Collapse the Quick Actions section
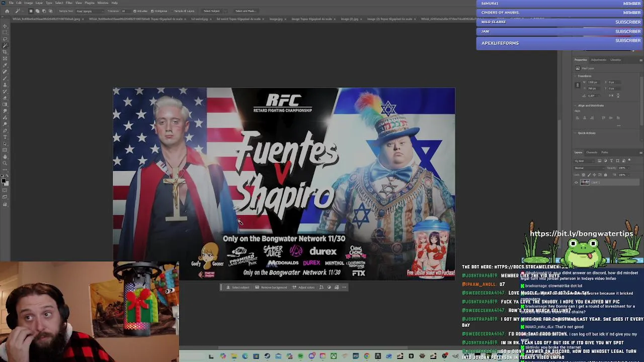644x362 pixels. coord(576,133)
